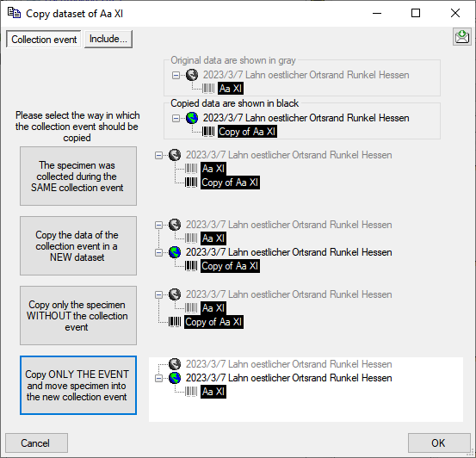Click the colored globe icon in the NEW dataset preview
The height and width of the screenshot is (458, 476).
pyautogui.click(x=175, y=252)
